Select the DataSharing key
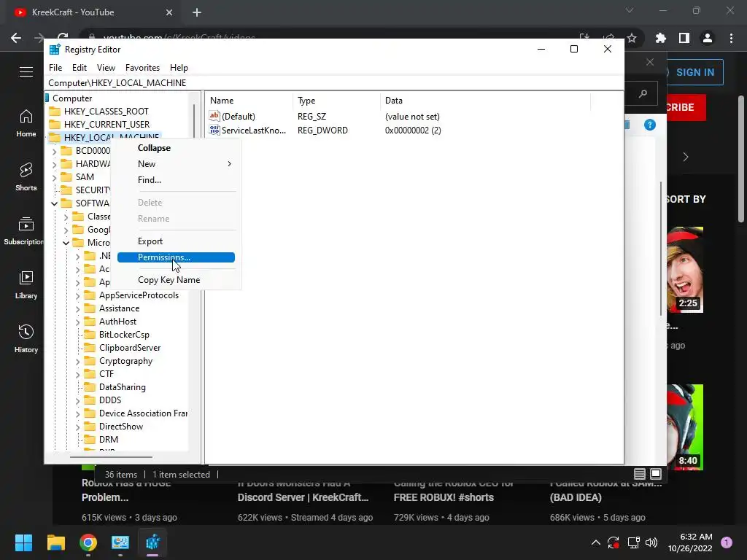This screenshot has height=560, width=747. [x=123, y=387]
